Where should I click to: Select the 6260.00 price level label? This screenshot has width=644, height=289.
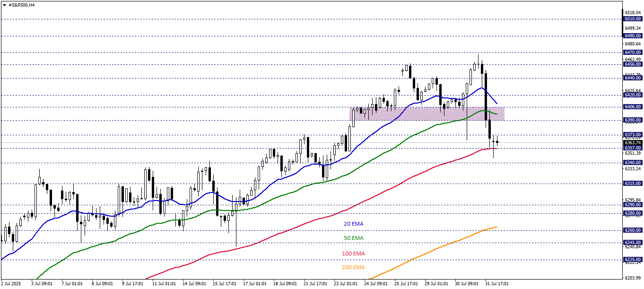[633, 230]
